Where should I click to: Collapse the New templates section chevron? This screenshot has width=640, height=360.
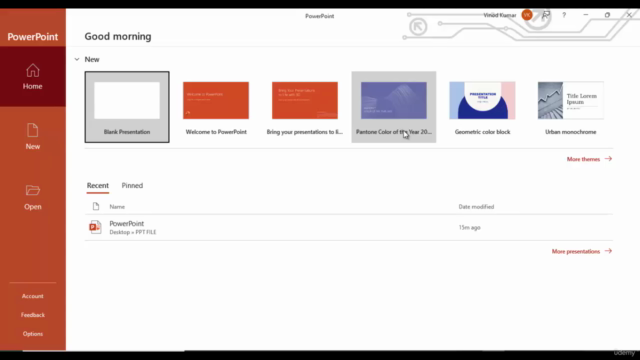pos(77,60)
